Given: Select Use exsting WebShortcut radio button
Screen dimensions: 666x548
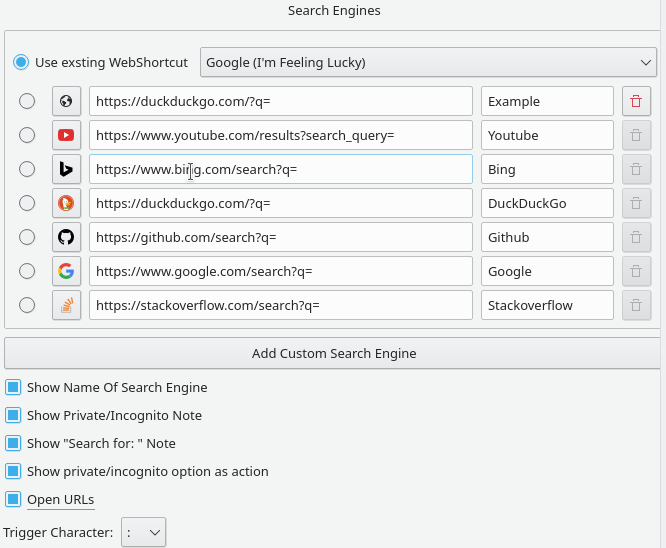Looking at the screenshot, I should point(21,62).
